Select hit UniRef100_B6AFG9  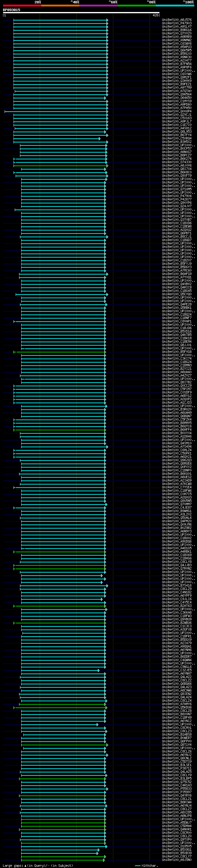177,274
